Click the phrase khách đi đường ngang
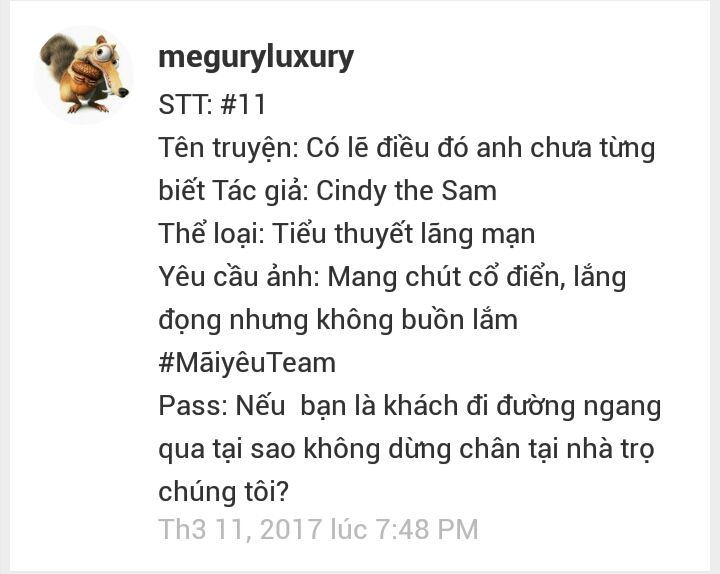This screenshot has height=574, width=720. point(522,406)
